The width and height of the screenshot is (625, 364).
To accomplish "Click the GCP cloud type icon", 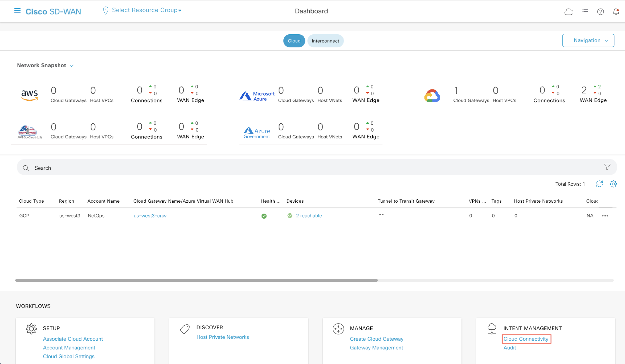I will pos(432,94).
